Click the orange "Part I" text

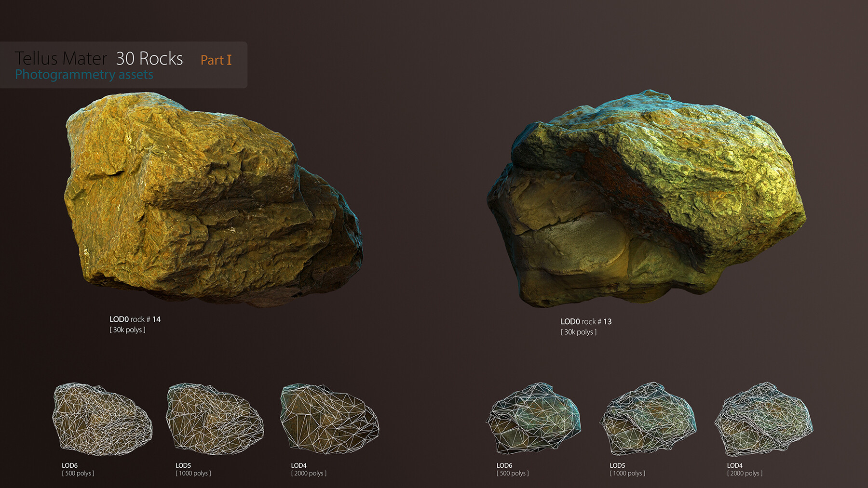216,60
